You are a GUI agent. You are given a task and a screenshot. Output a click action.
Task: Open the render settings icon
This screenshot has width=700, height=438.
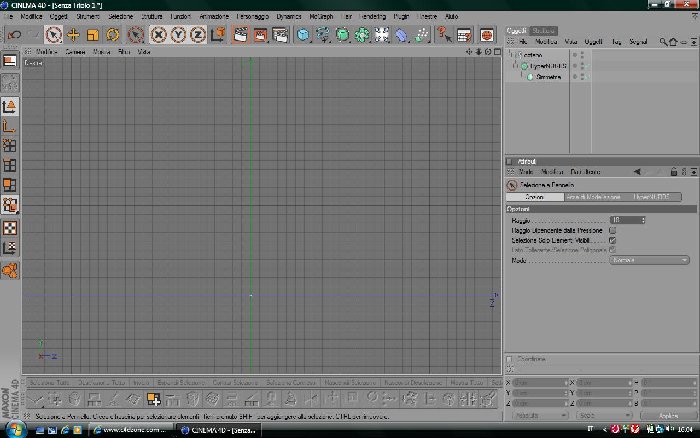(280, 34)
